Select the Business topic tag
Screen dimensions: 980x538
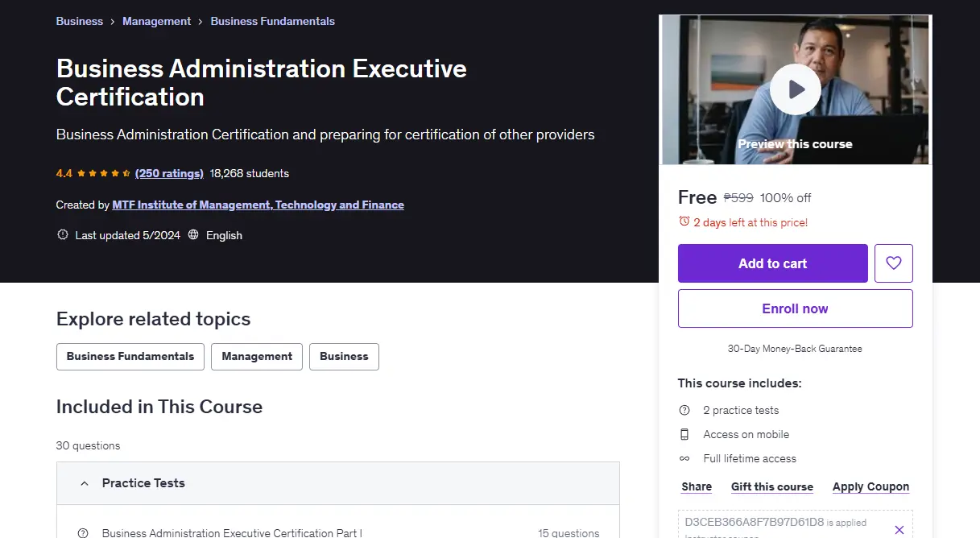[x=344, y=357]
